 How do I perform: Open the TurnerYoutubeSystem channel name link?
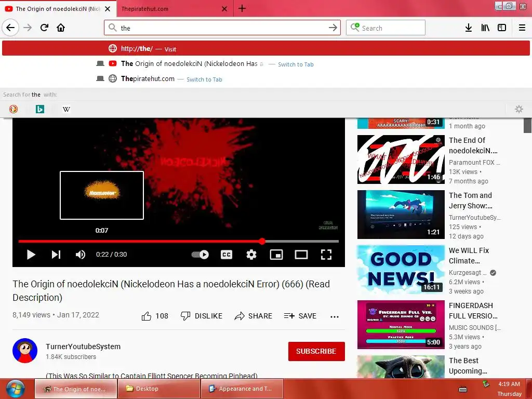pyautogui.click(x=83, y=347)
